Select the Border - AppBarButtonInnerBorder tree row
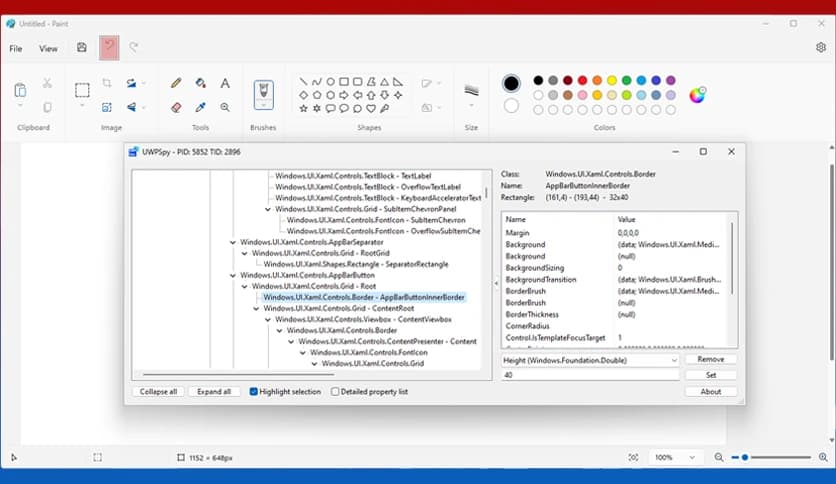Image resolution: width=836 pixels, height=484 pixels. [364, 297]
